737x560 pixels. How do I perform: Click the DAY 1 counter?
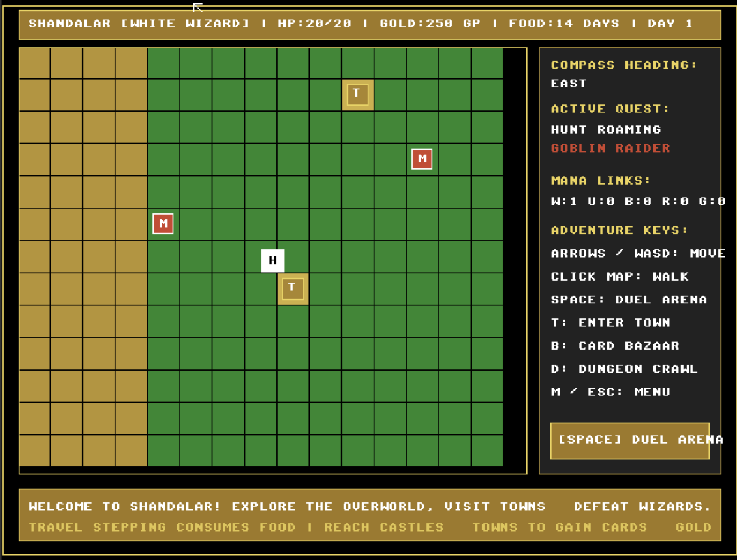click(669, 23)
